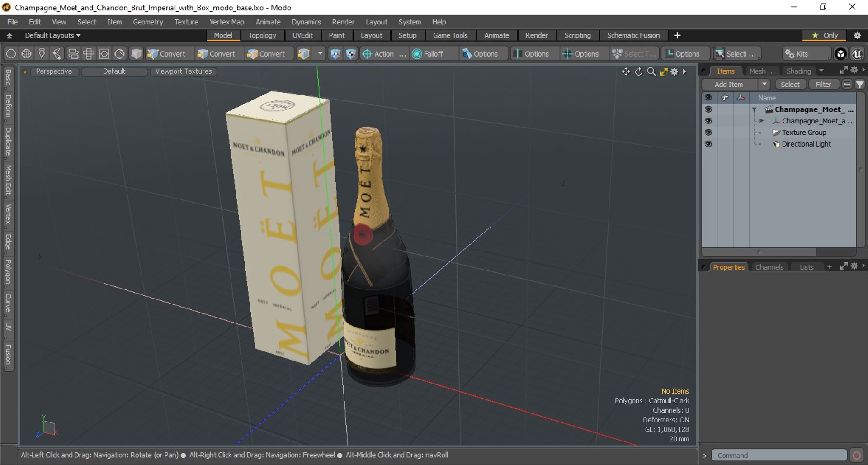868x465 pixels.
Task: Select the pen tool icon in toolbar
Action: click(x=42, y=54)
